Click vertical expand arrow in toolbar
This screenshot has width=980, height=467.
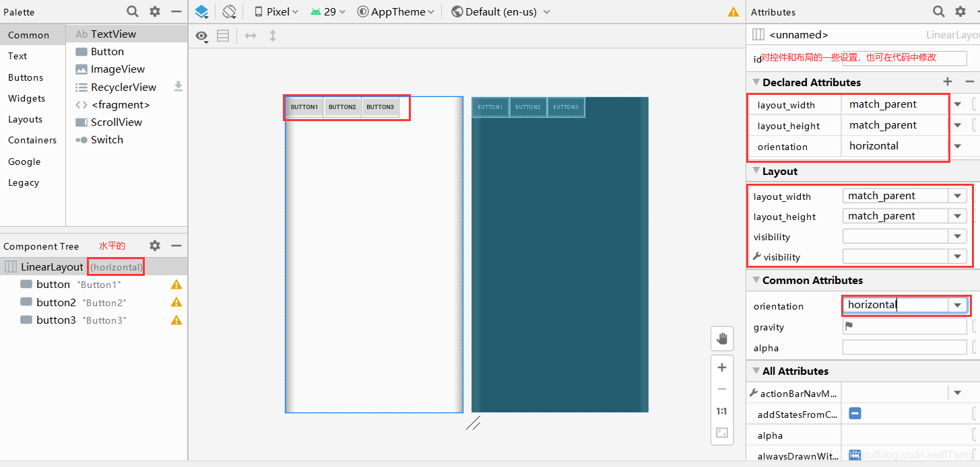click(273, 36)
